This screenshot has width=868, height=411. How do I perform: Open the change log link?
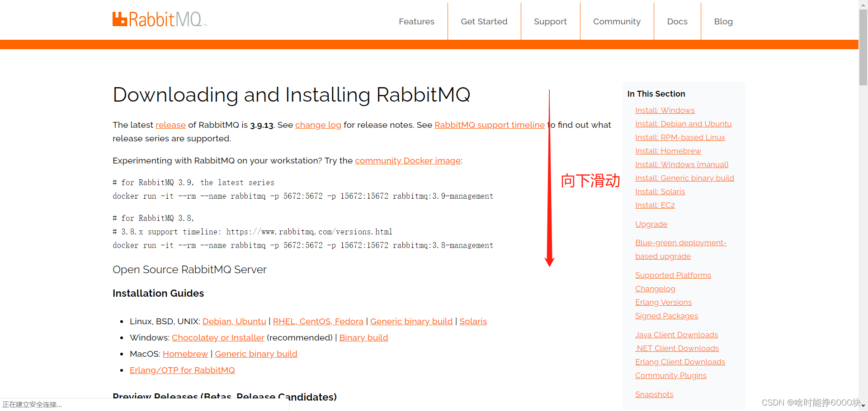(318, 125)
